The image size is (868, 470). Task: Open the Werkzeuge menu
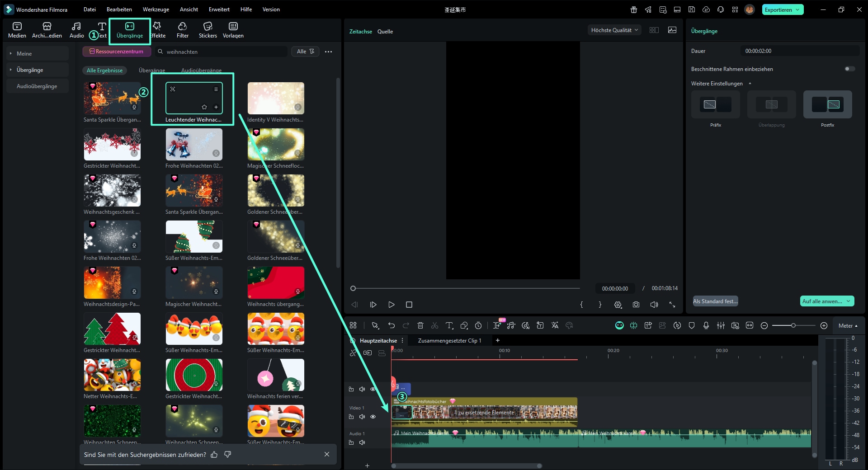point(156,9)
